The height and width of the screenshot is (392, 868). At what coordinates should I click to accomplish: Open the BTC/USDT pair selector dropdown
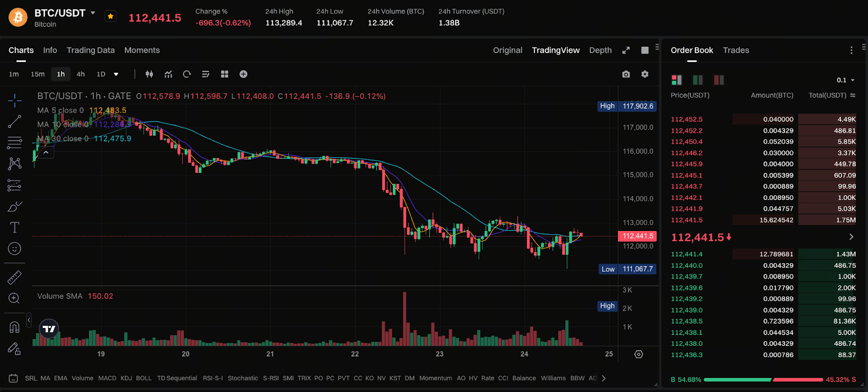click(x=93, y=13)
